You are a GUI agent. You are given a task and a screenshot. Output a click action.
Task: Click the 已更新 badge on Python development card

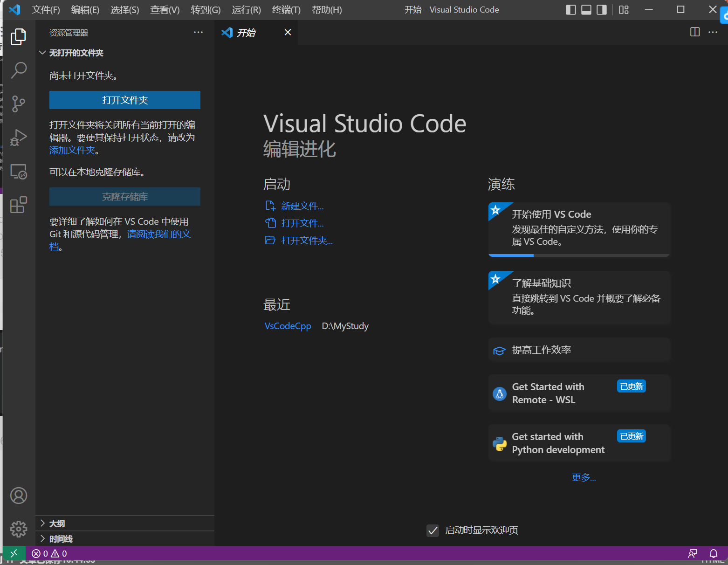(632, 436)
